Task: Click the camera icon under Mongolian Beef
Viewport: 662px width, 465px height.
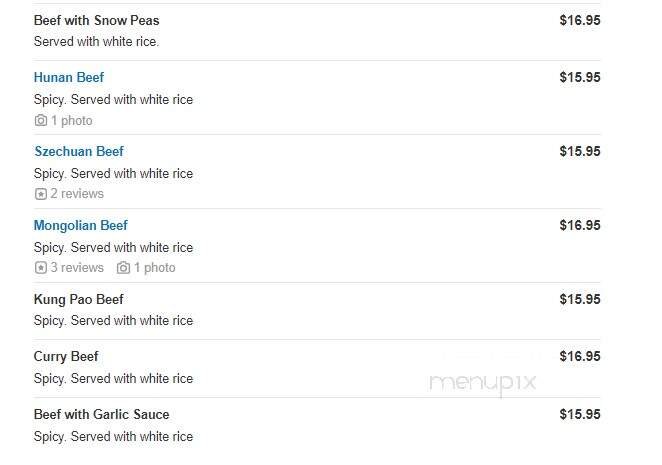Action: pos(124,268)
